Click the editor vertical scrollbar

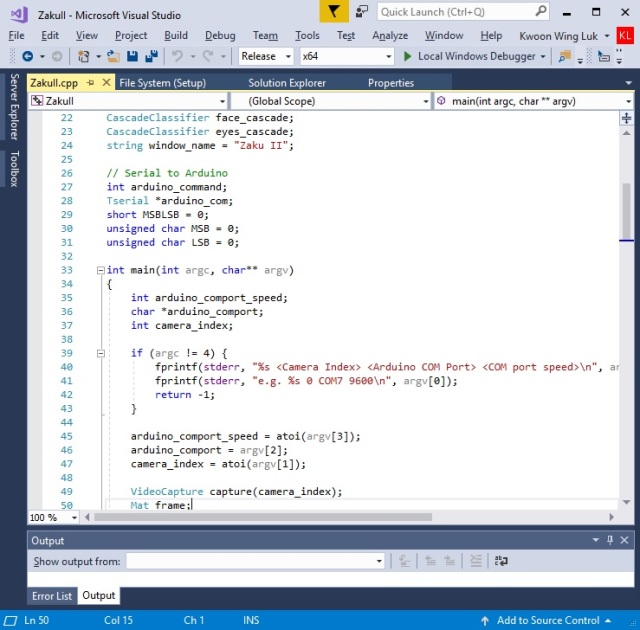click(627, 300)
